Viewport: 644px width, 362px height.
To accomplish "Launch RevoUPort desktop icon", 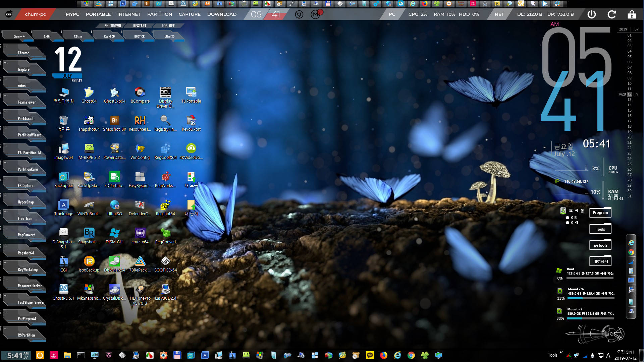I will [191, 123].
